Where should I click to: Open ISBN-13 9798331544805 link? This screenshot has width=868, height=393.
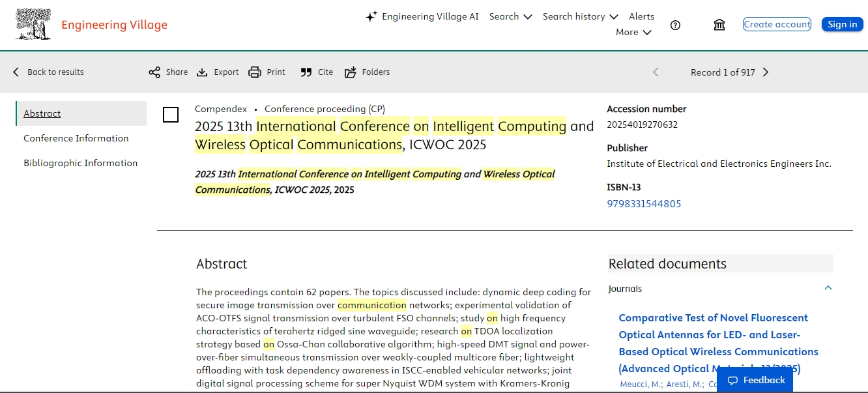click(644, 203)
